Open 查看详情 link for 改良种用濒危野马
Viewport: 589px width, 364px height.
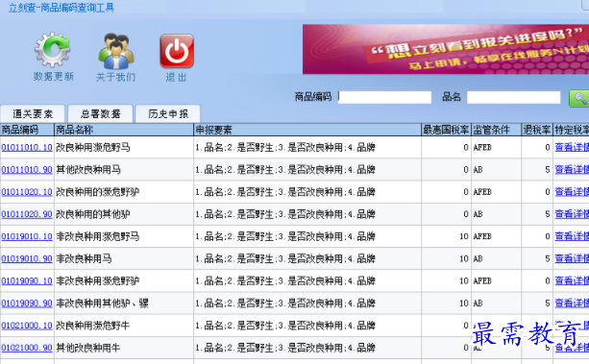point(572,147)
